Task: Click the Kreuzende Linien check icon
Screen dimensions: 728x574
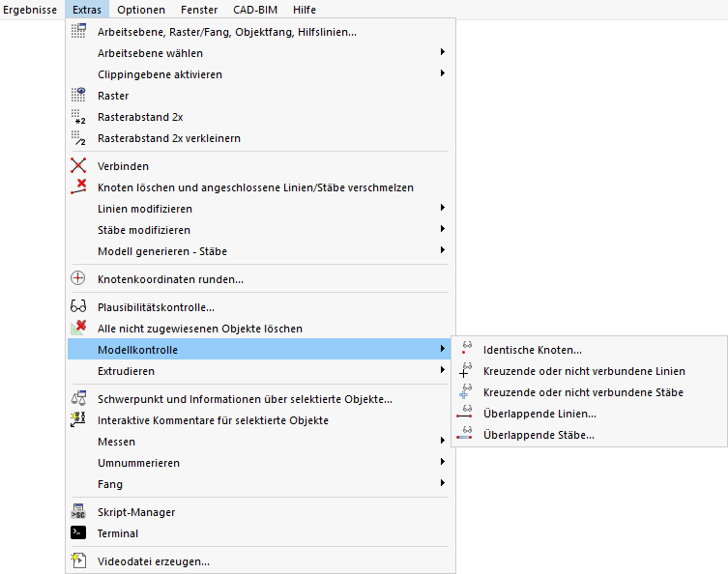Action: (465, 370)
